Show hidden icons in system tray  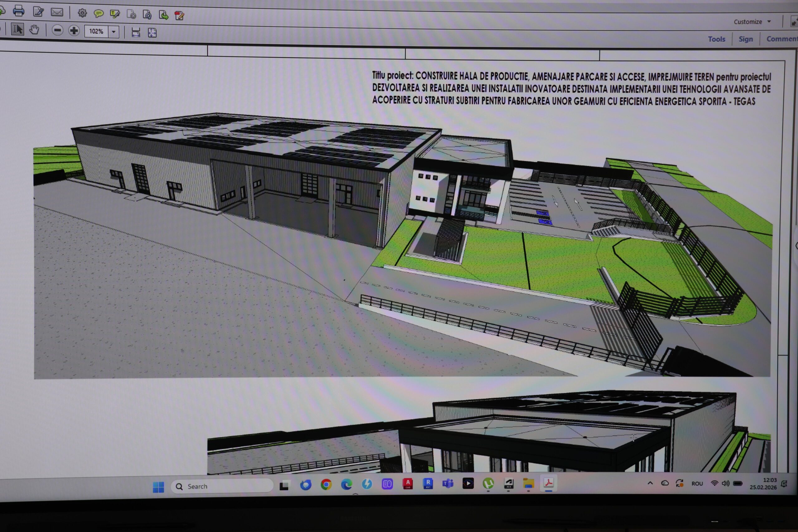pyautogui.click(x=650, y=483)
